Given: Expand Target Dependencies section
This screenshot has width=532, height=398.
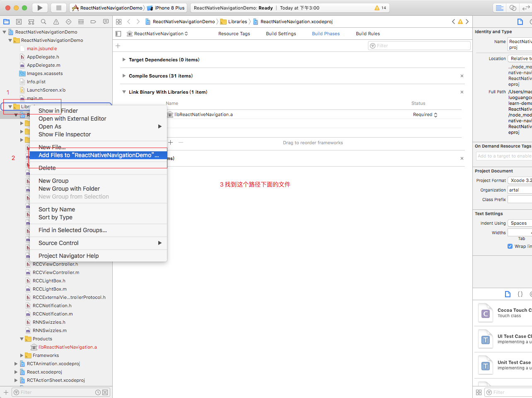Looking at the screenshot, I should (124, 60).
